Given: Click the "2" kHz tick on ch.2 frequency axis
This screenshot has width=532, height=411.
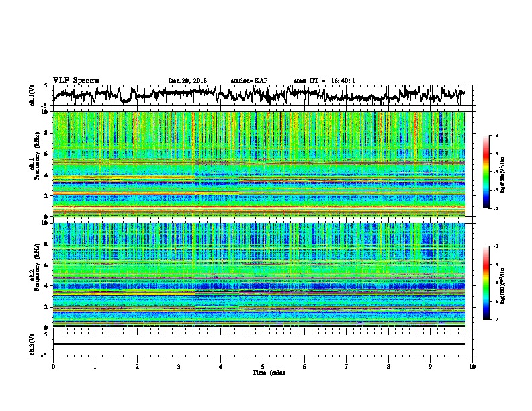Looking at the screenshot, I should 48,307.
